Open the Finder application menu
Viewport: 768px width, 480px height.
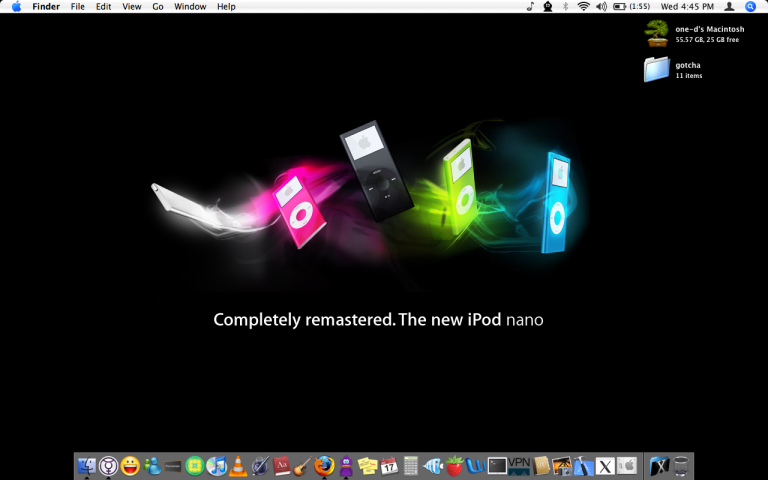pyautogui.click(x=46, y=6)
